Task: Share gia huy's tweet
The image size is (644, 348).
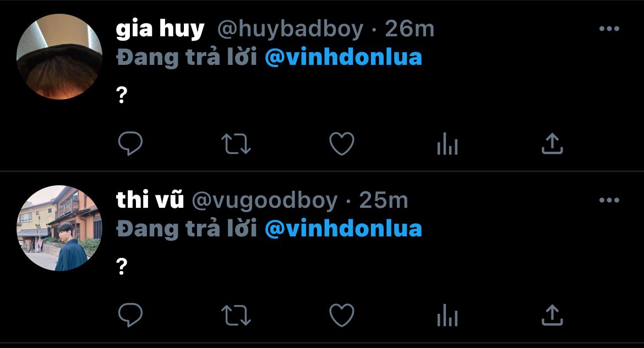Action: tap(552, 143)
